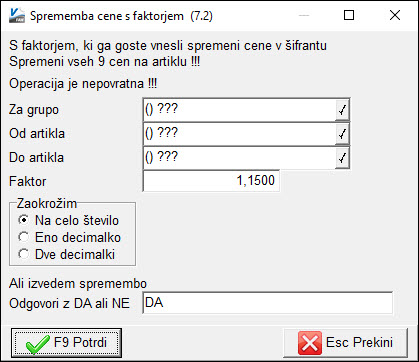Image resolution: width=419 pixels, height=362 pixels.
Task: Click the Zaokrožim group label
Action: (x=47, y=203)
